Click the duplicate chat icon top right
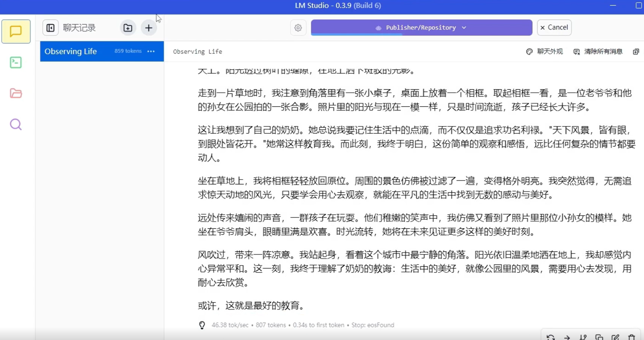 point(636,52)
